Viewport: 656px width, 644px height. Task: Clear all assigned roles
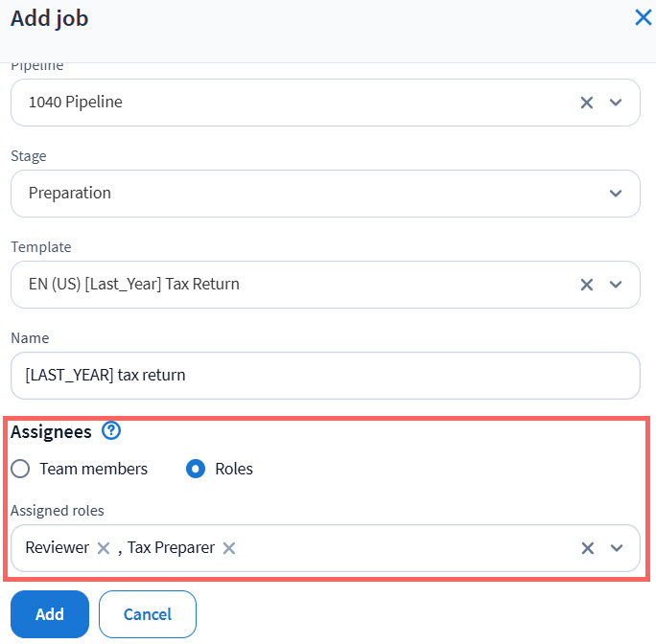point(587,548)
